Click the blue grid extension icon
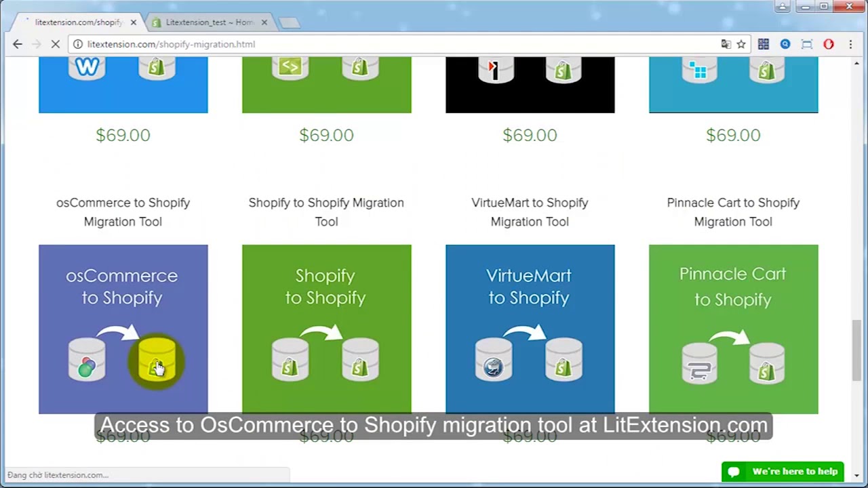This screenshot has height=488, width=868. click(x=764, y=44)
